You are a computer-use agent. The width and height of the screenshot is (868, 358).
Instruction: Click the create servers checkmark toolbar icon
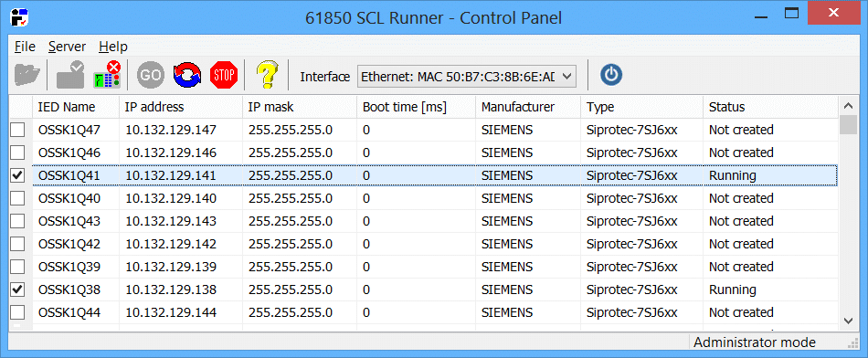(70, 75)
